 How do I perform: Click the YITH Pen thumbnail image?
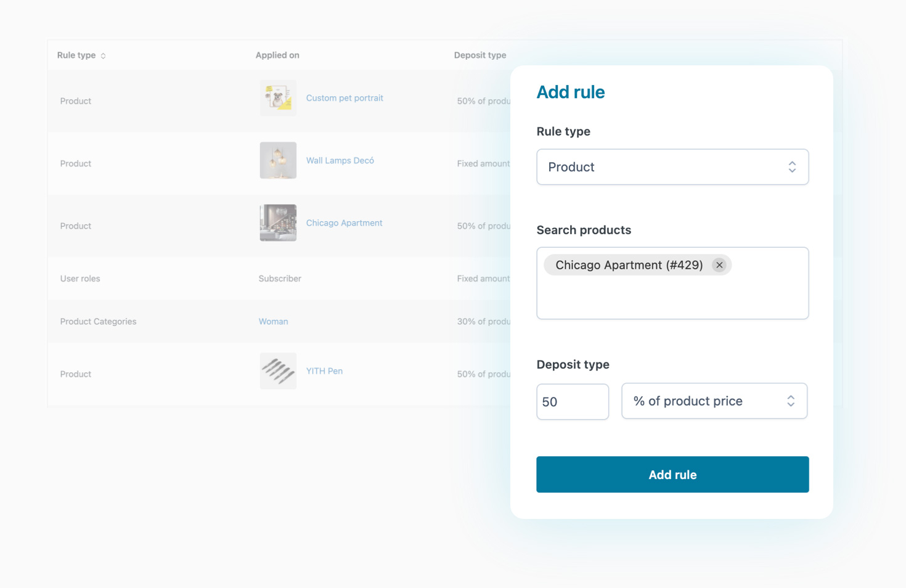(278, 371)
